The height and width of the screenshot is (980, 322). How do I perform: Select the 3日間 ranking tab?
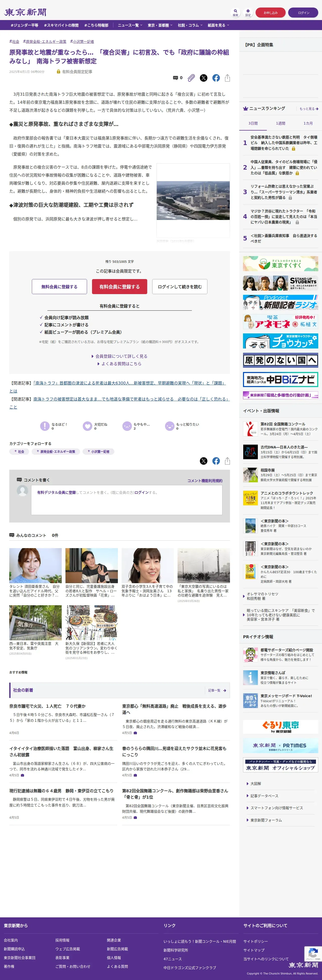point(253,123)
